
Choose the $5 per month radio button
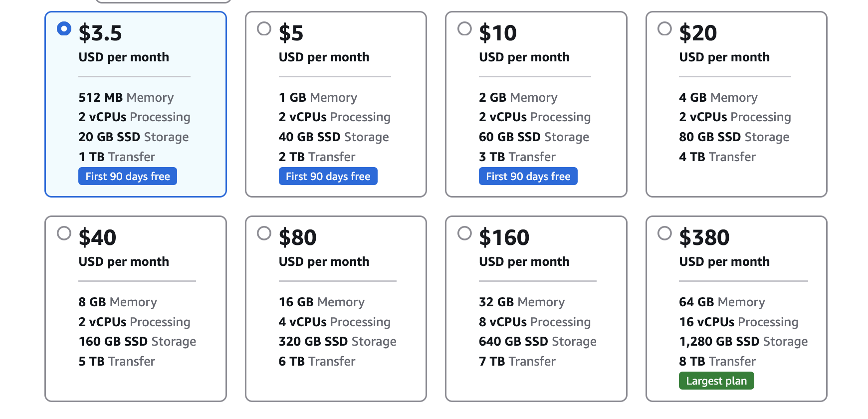click(264, 29)
